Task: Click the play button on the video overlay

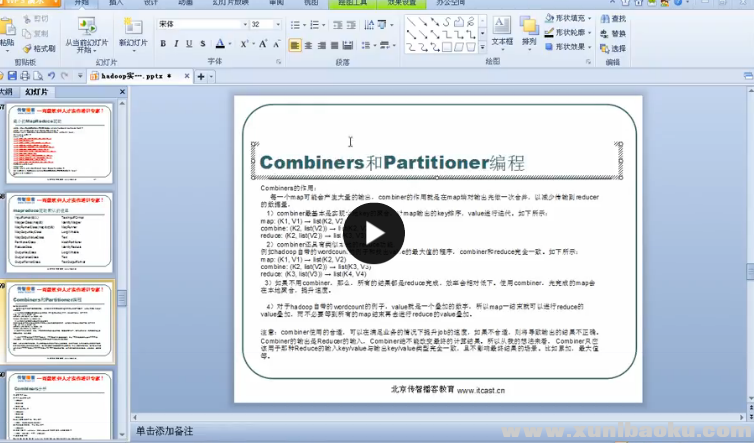Action: pos(376,232)
